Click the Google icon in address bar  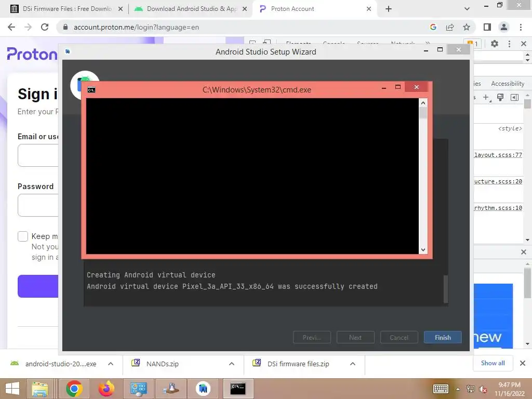pos(433,27)
